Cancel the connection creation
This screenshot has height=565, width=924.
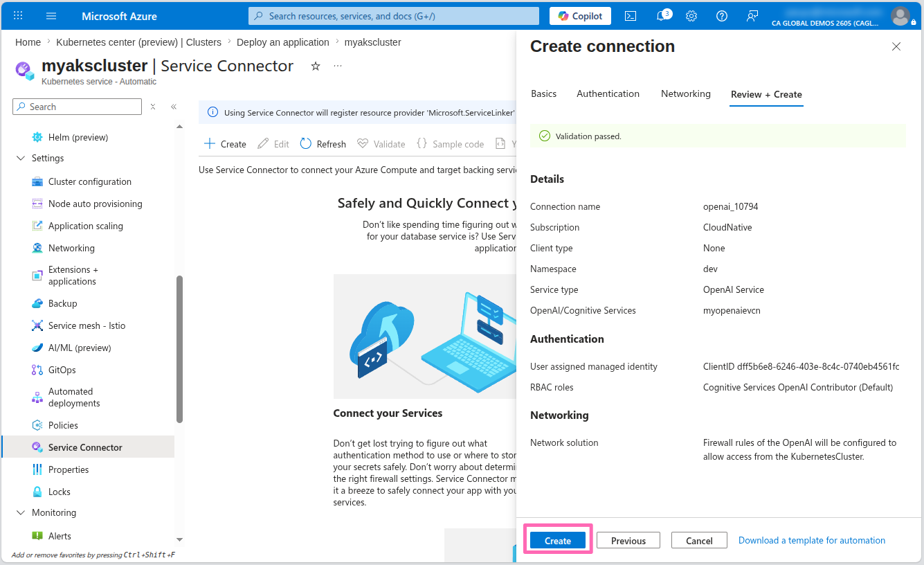coord(699,541)
